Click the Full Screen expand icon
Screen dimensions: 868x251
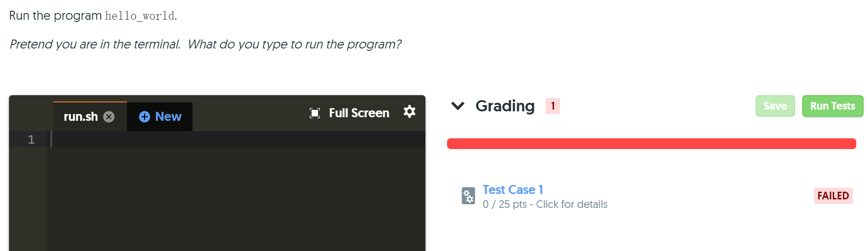pos(315,113)
